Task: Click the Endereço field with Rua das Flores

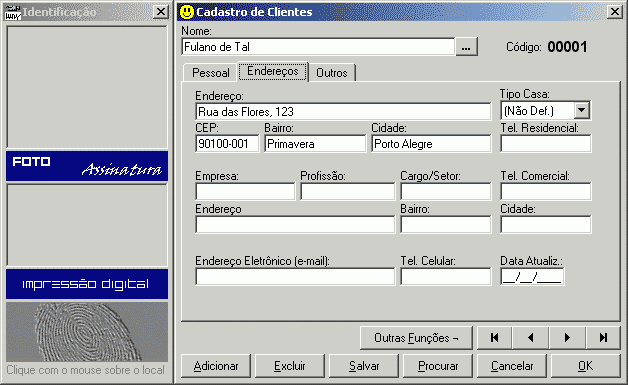Action: (x=343, y=111)
